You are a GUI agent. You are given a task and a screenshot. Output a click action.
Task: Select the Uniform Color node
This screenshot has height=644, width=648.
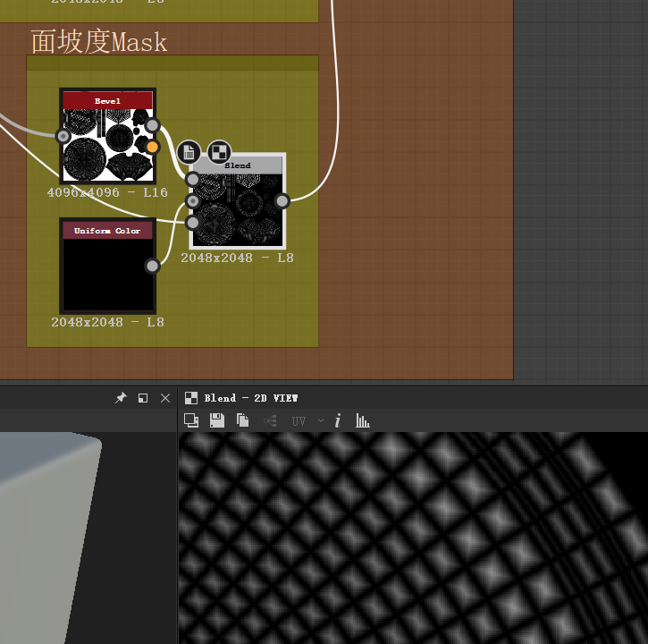pos(108,266)
